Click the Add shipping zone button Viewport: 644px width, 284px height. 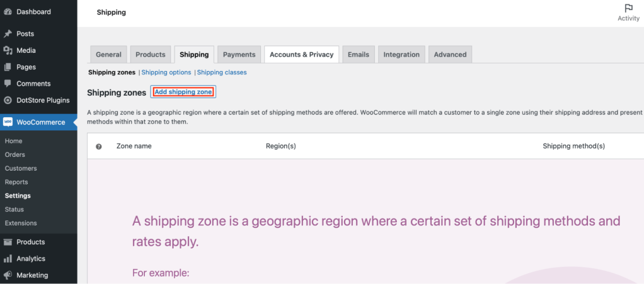(183, 93)
